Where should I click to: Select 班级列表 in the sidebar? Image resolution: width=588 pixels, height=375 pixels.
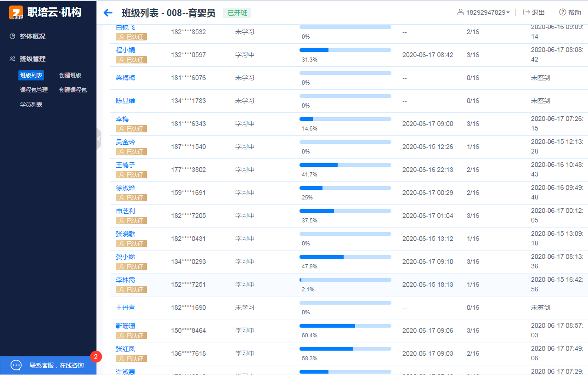31,75
